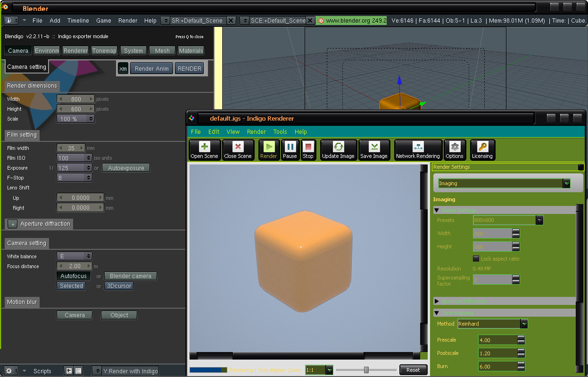This screenshot has height=377, width=588.
Task: Click the Blender info window-type icon
Action: [x=8, y=20]
